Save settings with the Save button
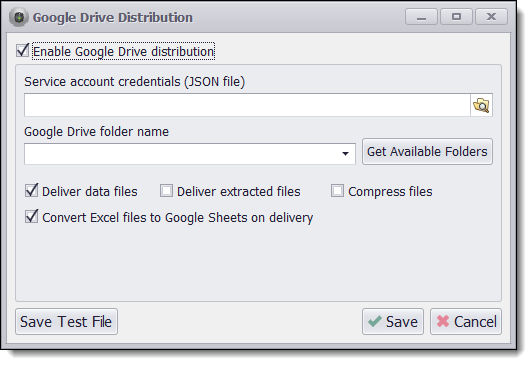Image resolution: width=532 pixels, height=365 pixels. coord(393,322)
